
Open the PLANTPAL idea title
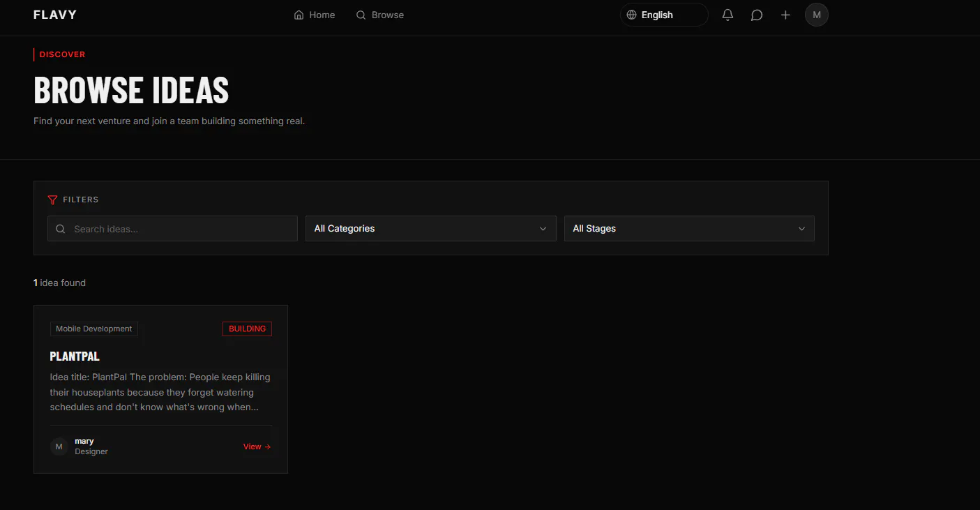coord(75,357)
